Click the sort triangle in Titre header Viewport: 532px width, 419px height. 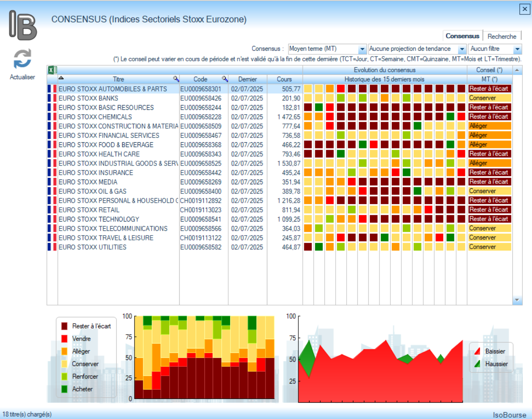tap(61, 78)
